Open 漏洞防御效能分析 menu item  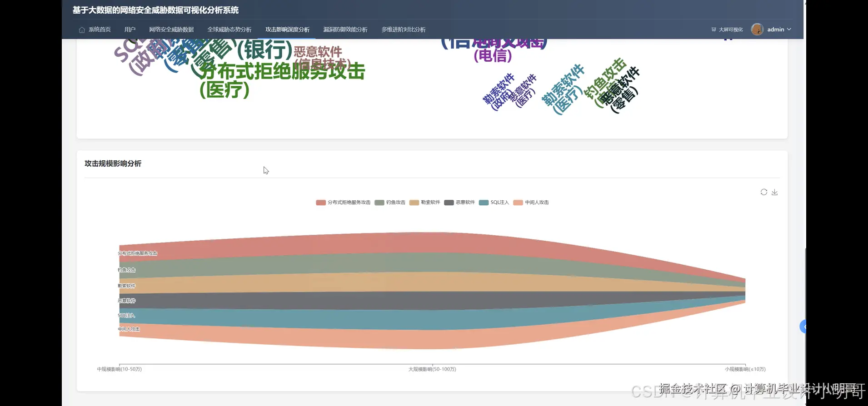coord(345,30)
